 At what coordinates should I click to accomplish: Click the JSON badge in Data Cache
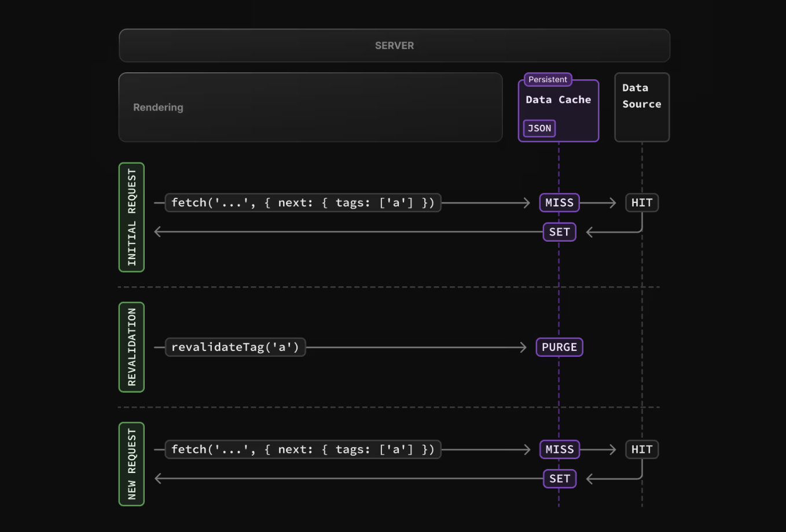click(539, 128)
